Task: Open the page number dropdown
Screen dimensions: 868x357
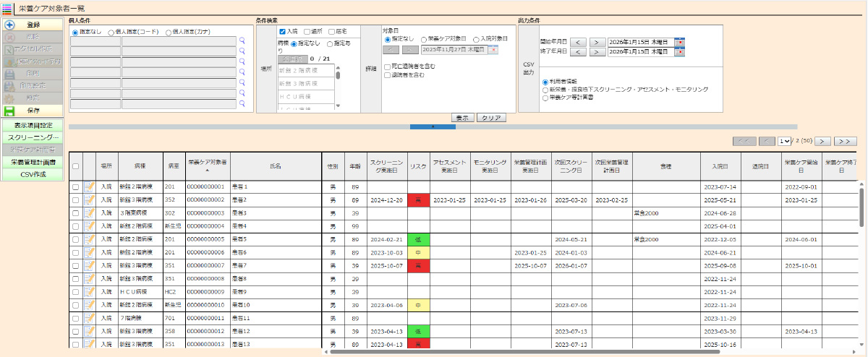Action: [x=785, y=141]
